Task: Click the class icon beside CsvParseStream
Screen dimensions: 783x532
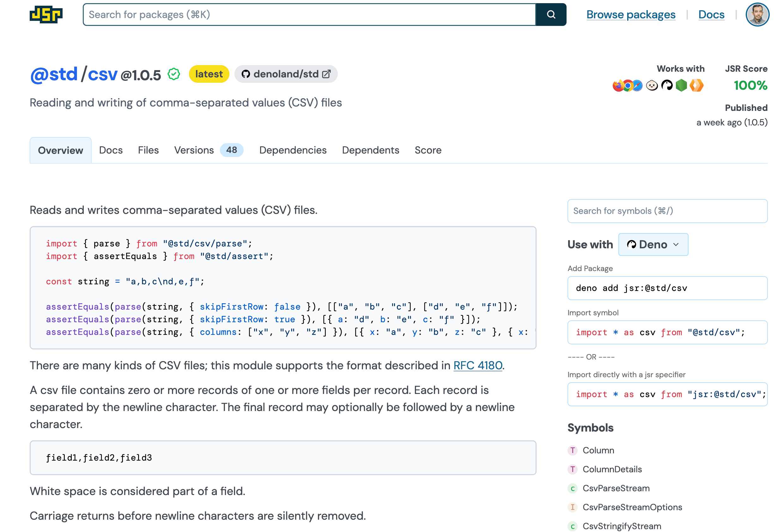Action: tap(573, 488)
